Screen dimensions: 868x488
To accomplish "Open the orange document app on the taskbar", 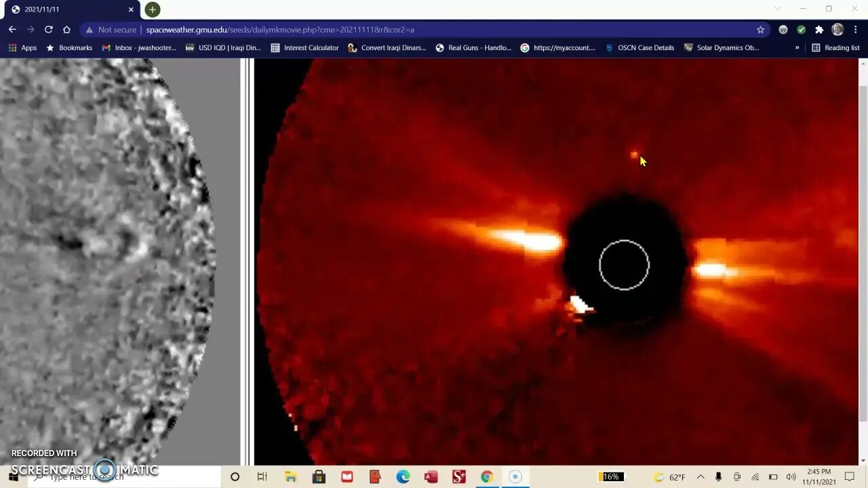I will pos(375,476).
